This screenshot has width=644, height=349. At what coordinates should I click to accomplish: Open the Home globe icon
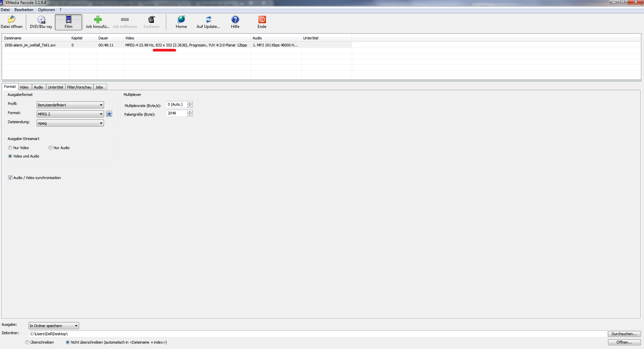(x=181, y=20)
